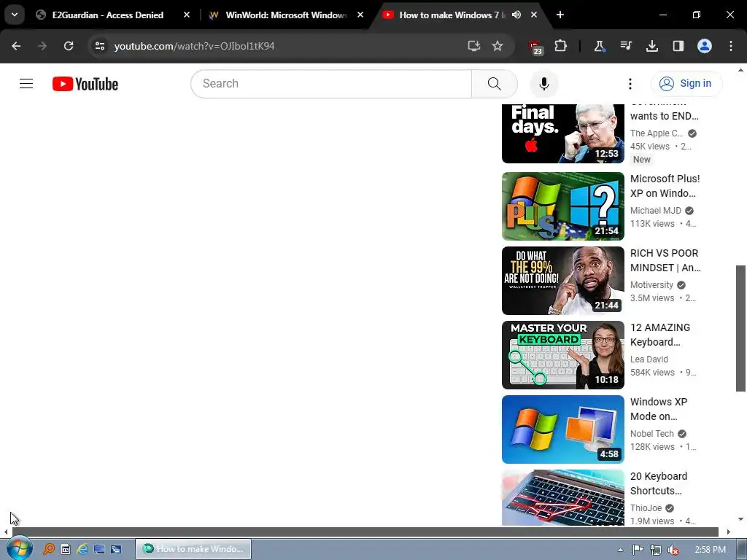The height and width of the screenshot is (560, 747).
Task: Click The Apple C... channel name
Action: point(657,133)
